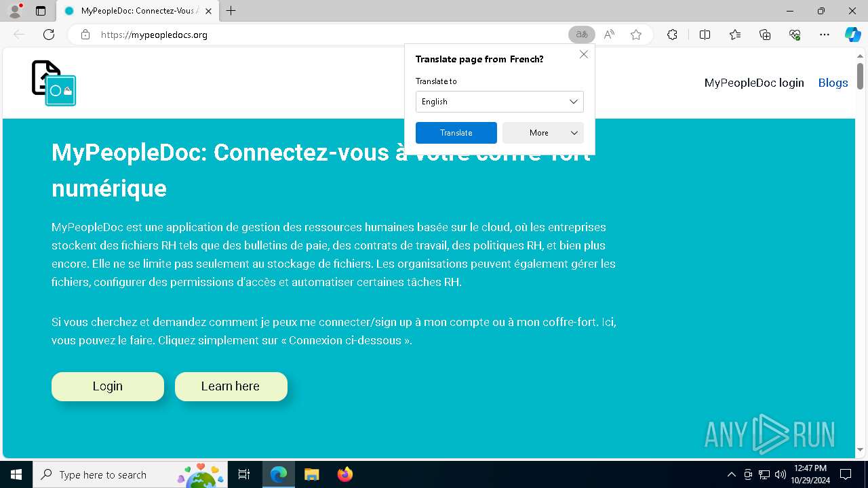The width and height of the screenshot is (868, 488).
Task: Click the MyPeopleDoc site logo
Action: 54,83
